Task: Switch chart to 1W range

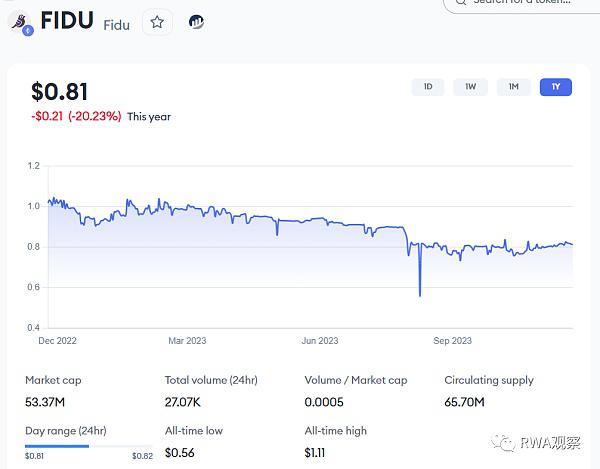Action: tap(470, 87)
